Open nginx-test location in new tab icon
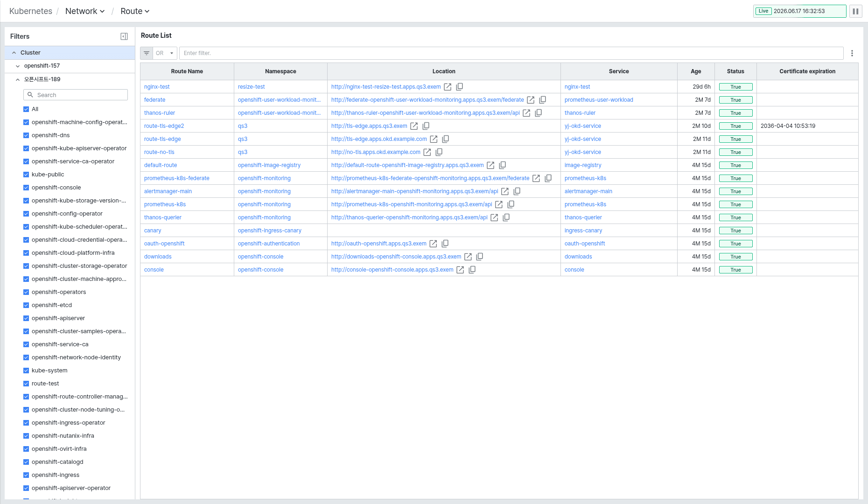This screenshot has width=868, height=504. 448,87
